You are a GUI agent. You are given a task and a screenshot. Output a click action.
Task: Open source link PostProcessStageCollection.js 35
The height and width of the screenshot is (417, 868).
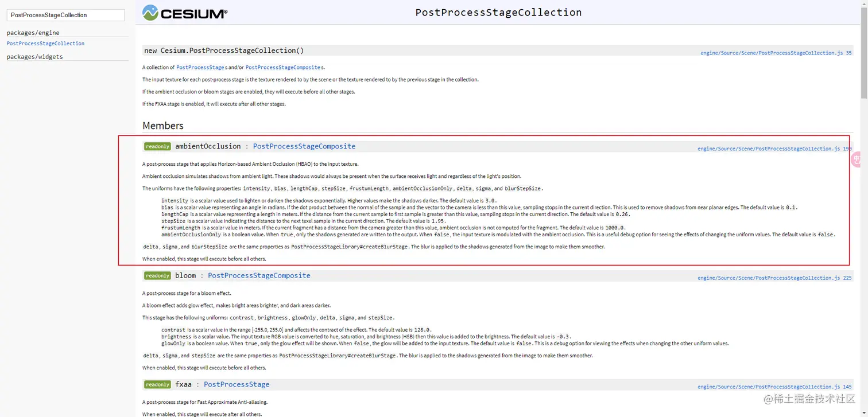[776, 53]
